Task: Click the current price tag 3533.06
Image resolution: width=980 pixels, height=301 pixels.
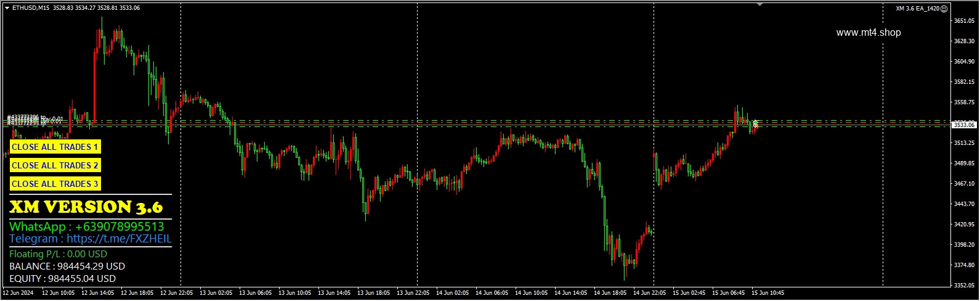Action: 964,125
